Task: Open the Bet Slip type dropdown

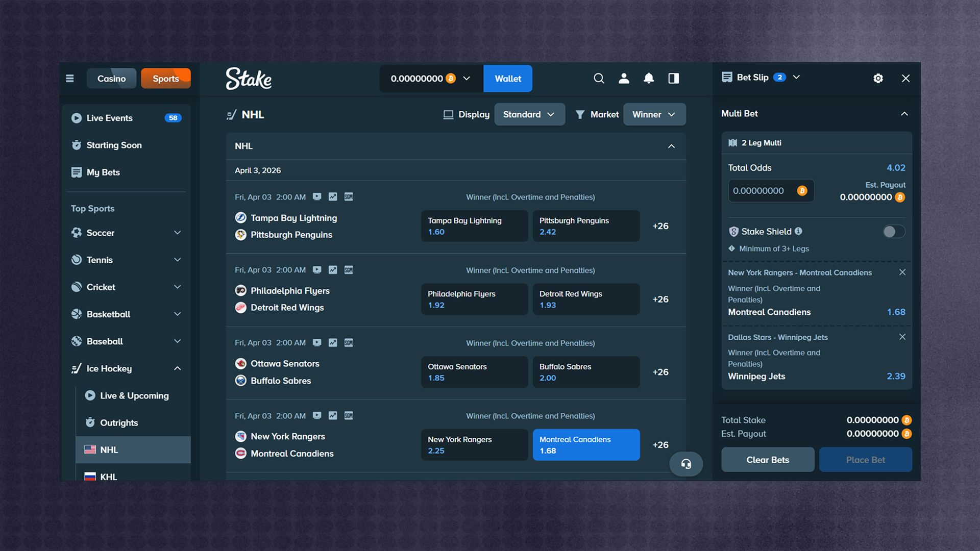Action: coord(796,77)
